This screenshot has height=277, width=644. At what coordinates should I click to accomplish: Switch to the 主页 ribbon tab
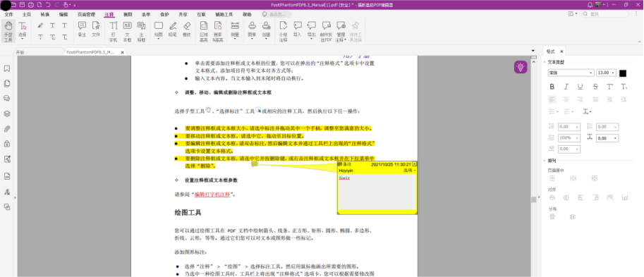click(x=26, y=14)
